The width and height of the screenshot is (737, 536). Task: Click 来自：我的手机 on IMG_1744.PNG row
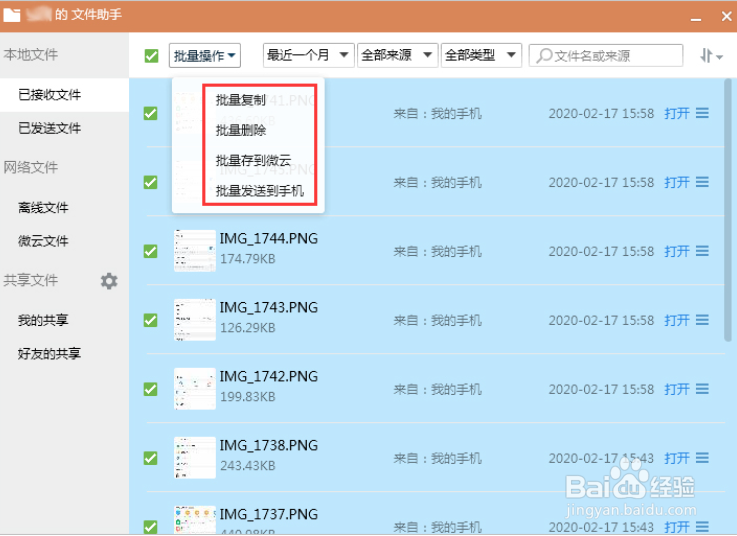pyautogui.click(x=438, y=252)
